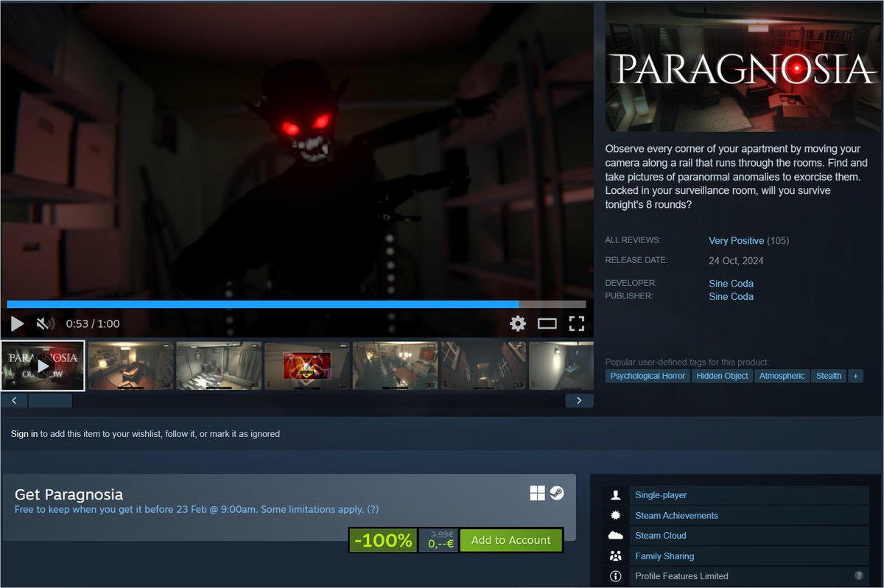Click the Windows platform icon

(x=537, y=493)
